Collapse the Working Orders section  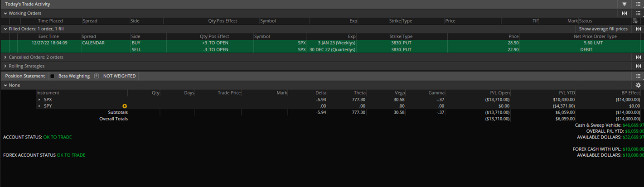tap(5, 14)
